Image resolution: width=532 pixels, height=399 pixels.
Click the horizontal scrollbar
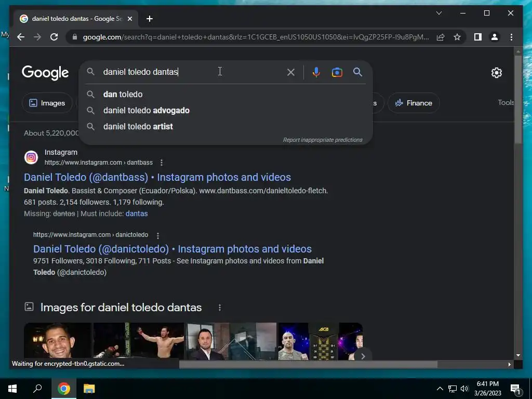tap(308, 365)
